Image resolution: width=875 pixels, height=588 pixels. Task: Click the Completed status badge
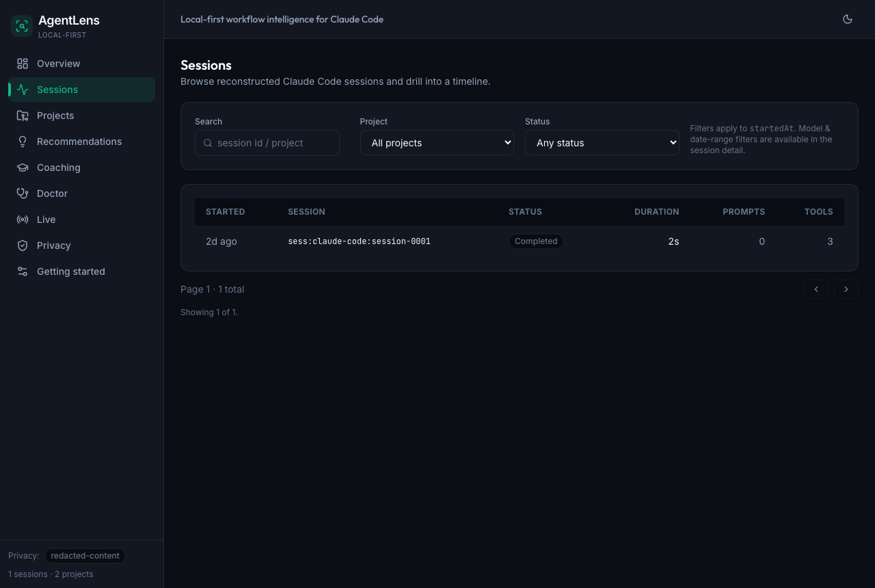click(536, 241)
